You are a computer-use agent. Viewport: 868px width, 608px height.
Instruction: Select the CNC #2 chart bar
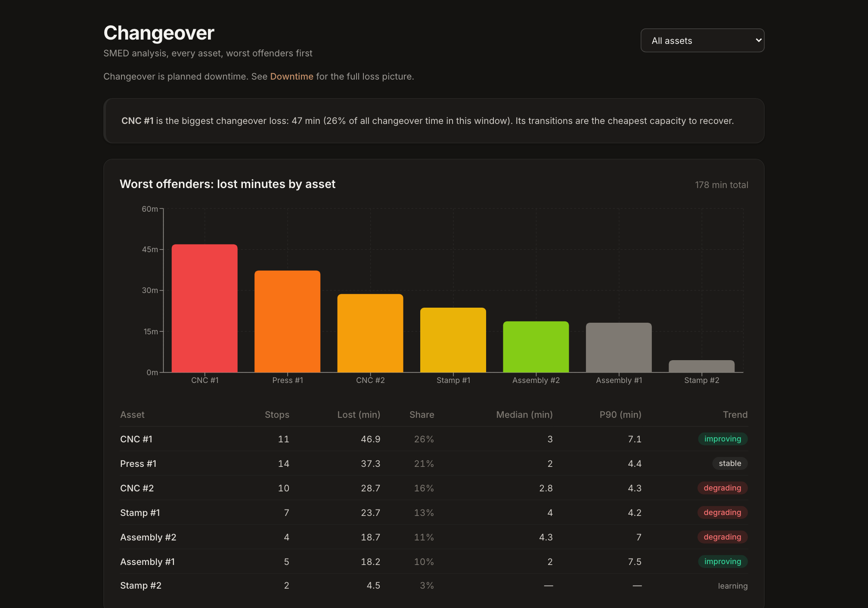pyautogui.click(x=370, y=333)
